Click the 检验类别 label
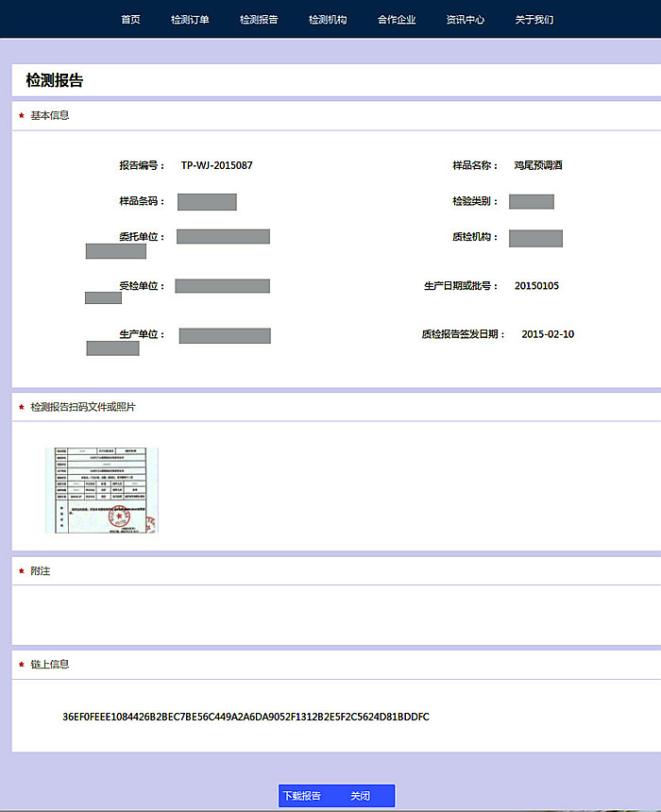 (475, 201)
